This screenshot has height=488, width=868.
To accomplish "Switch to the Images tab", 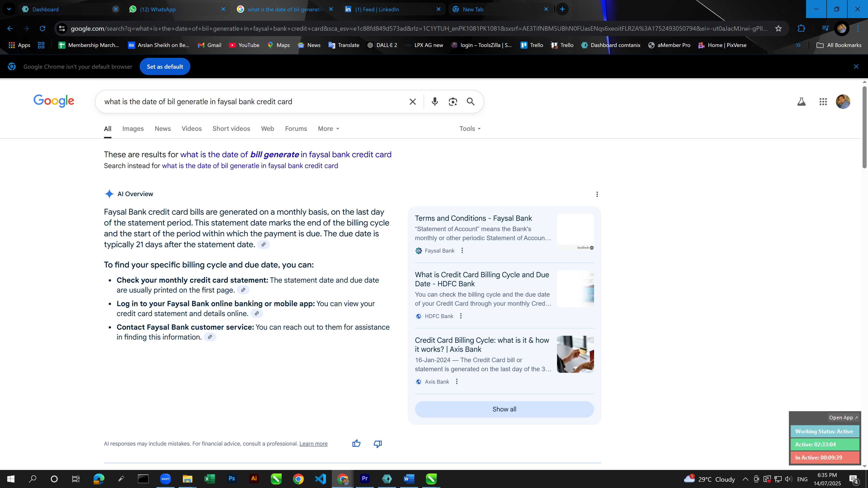I will [x=133, y=129].
